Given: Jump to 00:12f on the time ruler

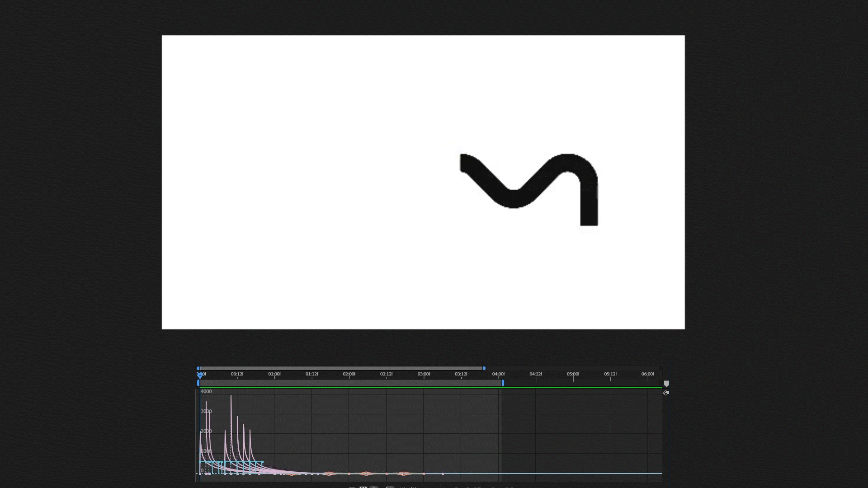Looking at the screenshot, I should [237, 374].
